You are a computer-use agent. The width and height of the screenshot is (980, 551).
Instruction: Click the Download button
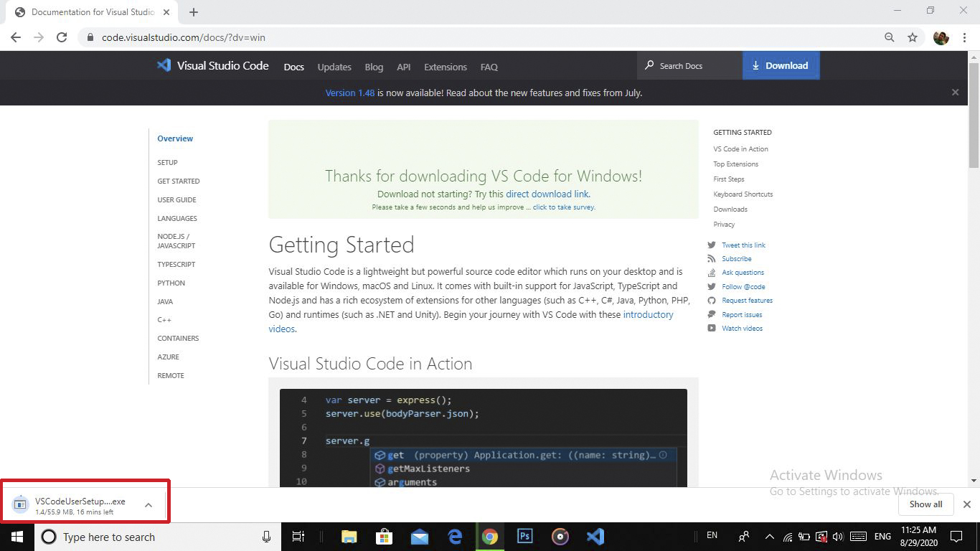point(781,65)
